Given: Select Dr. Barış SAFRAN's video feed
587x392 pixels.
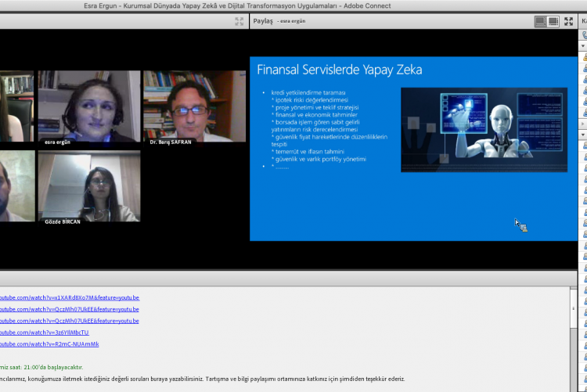Looking at the screenshot, I should 194,106.
